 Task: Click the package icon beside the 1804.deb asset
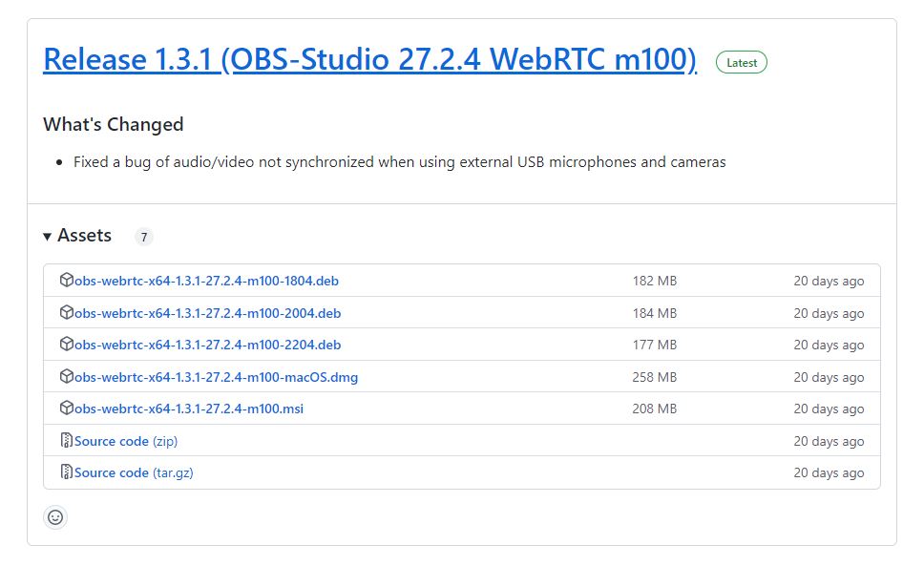point(67,280)
